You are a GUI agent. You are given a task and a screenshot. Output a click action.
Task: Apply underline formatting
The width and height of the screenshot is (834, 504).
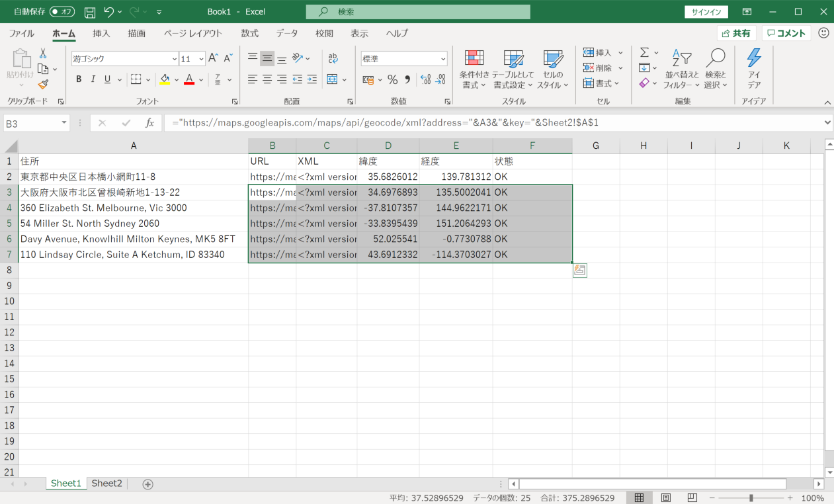[107, 79]
